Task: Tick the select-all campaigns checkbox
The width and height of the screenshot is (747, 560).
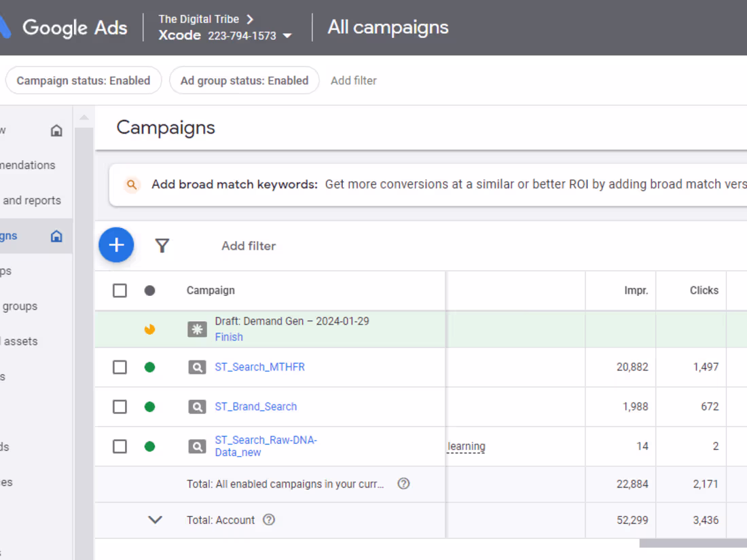Action: click(x=120, y=291)
